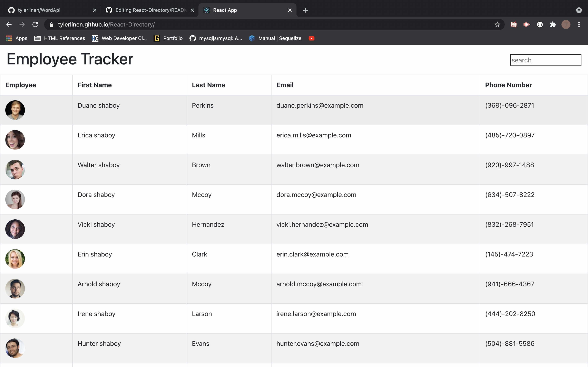Go forward to the next page
Image resolution: width=588 pixels, height=367 pixels.
[22, 24]
